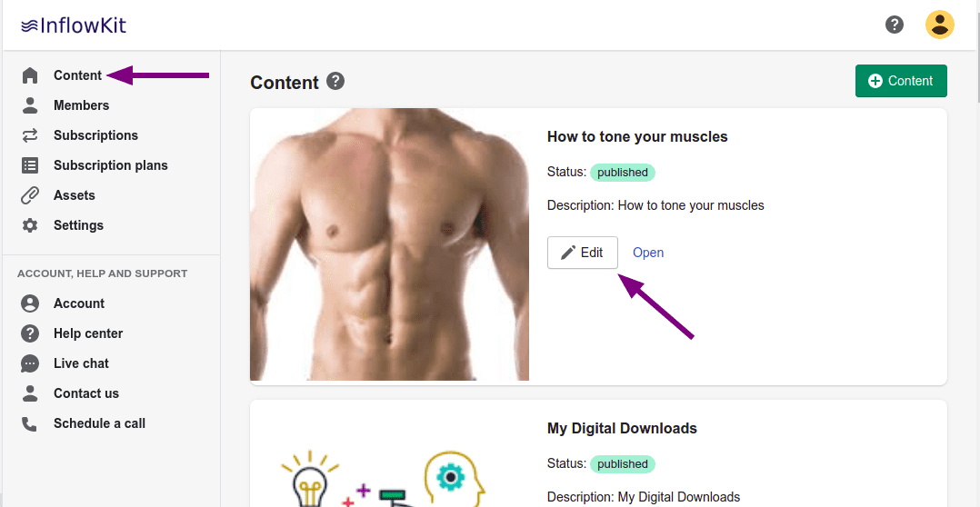Open link for muscles content
This screenshot has height=507, width=980.
[x=648, y=253]
